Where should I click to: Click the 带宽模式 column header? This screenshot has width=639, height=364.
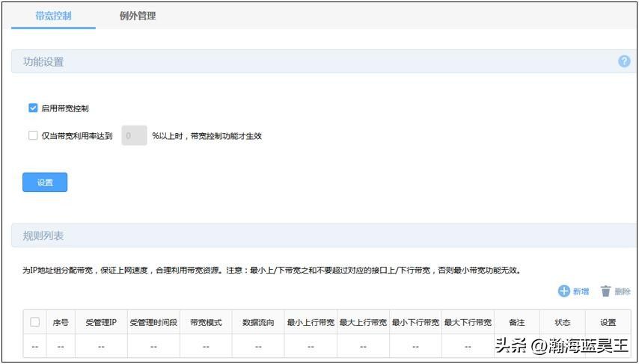(x=206, y=323)
